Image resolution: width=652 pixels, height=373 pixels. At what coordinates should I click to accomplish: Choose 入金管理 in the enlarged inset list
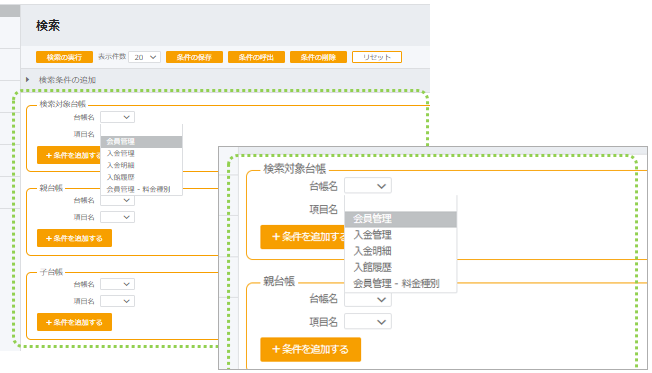400,235
